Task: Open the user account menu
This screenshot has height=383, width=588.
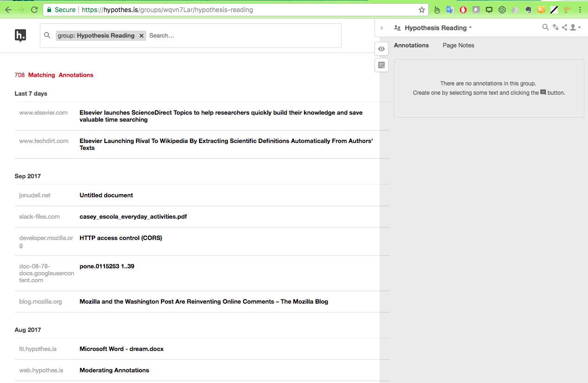Action: [x=575, y=28]
